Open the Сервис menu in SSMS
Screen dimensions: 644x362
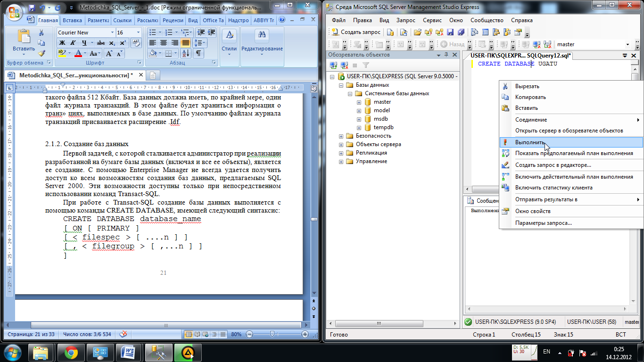(x=432, y=20)
